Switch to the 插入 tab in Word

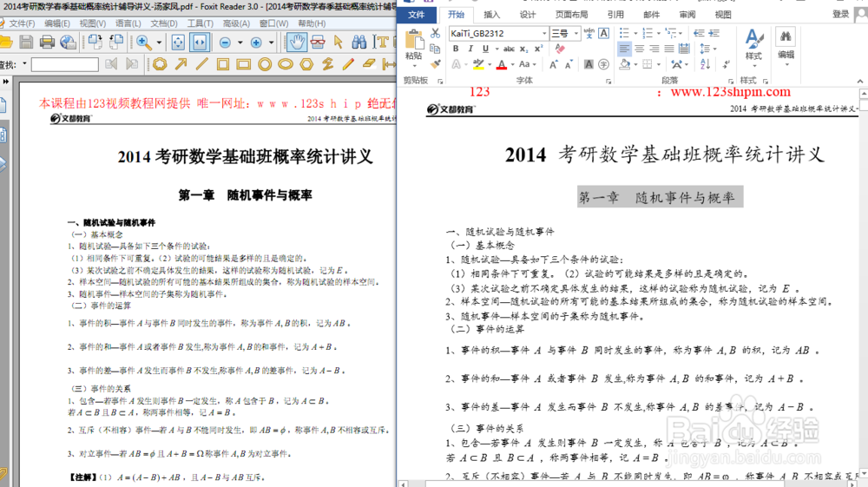coord(491,15)
